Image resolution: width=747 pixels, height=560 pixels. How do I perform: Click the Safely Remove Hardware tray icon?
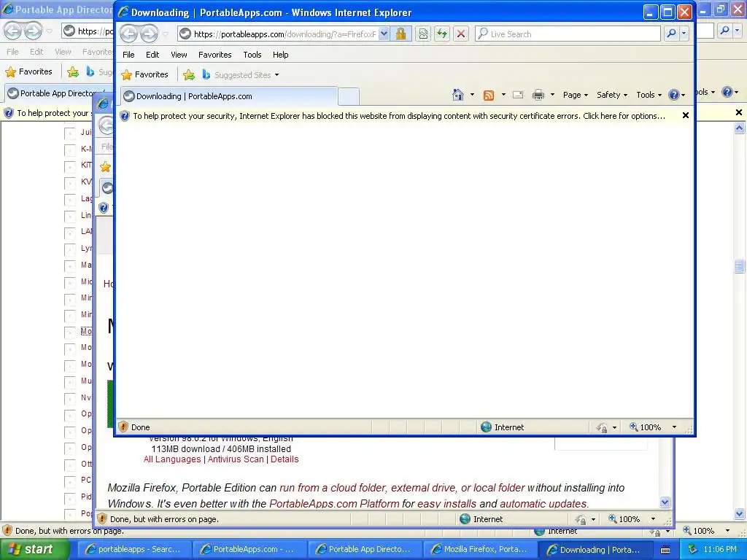click(x=693, y=549)
